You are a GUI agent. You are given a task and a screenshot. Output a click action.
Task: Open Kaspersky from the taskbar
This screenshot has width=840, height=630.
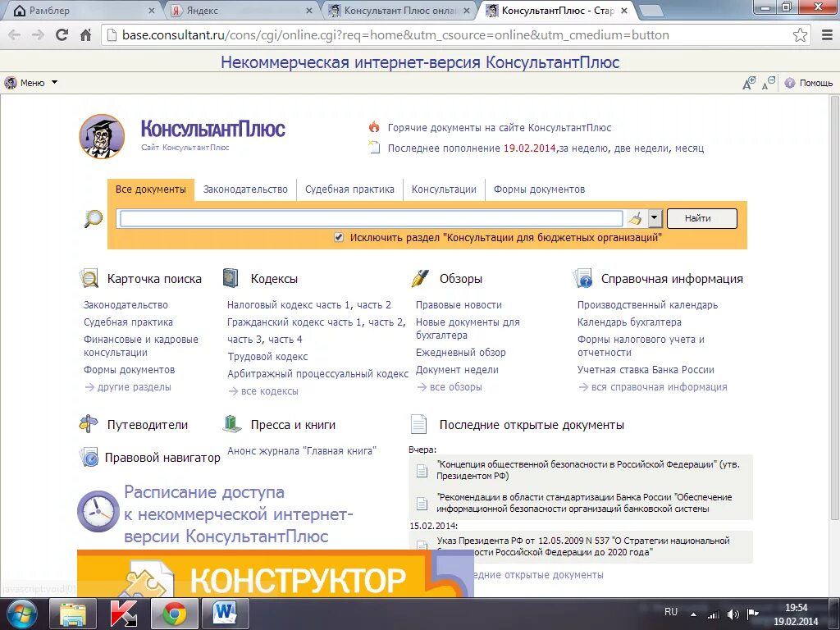(124, 614)
